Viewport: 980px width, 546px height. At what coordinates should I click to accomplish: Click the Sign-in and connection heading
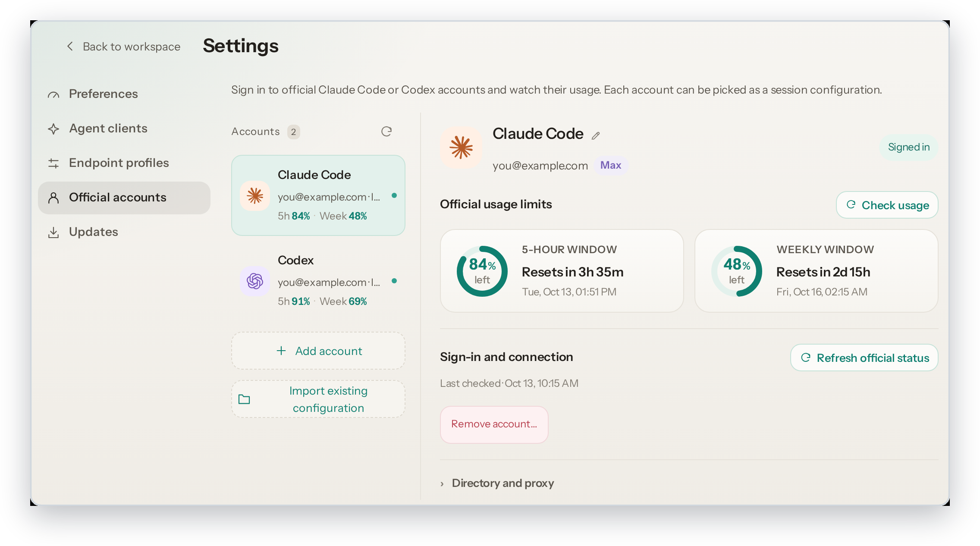tap(506, 357)
